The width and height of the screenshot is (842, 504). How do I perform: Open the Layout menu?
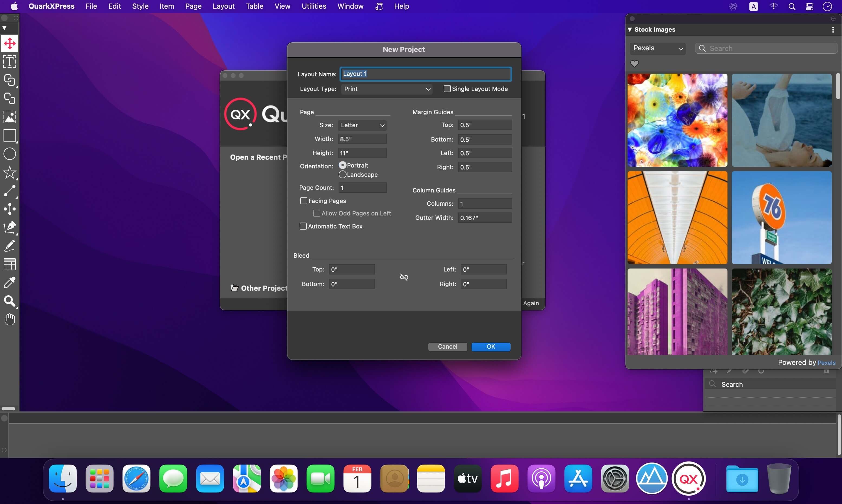(x=223, y=6)
